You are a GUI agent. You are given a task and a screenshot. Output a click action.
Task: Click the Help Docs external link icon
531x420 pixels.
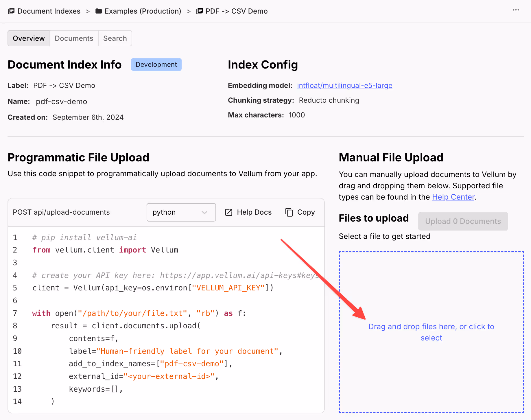[x=229, y=212]
